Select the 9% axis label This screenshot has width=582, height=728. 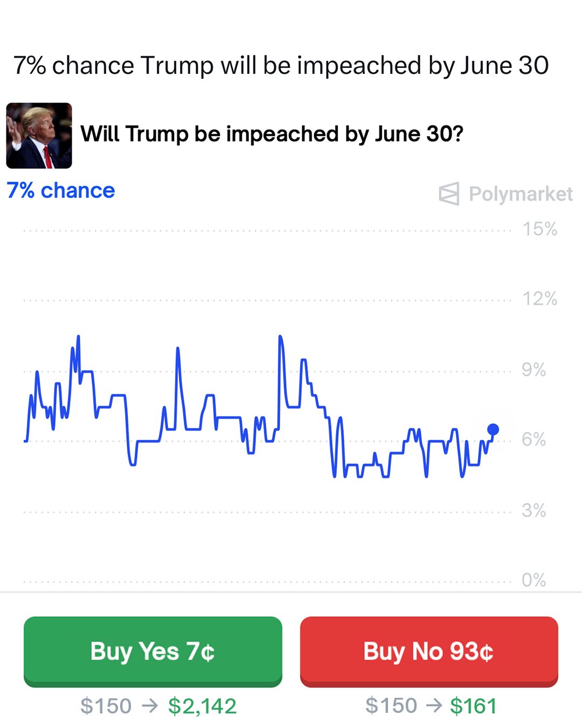point(533,370)
